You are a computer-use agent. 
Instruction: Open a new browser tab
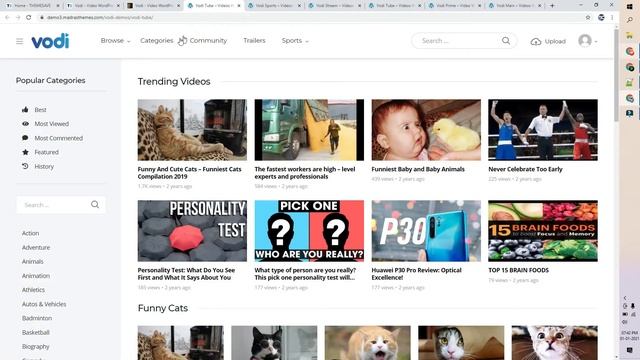click(x=552, y=6)
